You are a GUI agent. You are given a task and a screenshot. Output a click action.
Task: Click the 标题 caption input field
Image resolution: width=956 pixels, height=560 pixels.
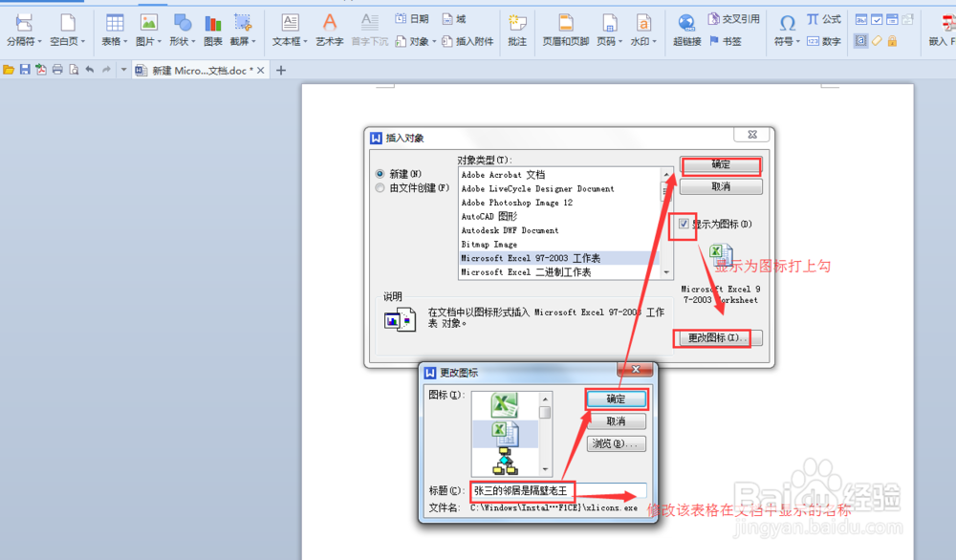(558, 490)
